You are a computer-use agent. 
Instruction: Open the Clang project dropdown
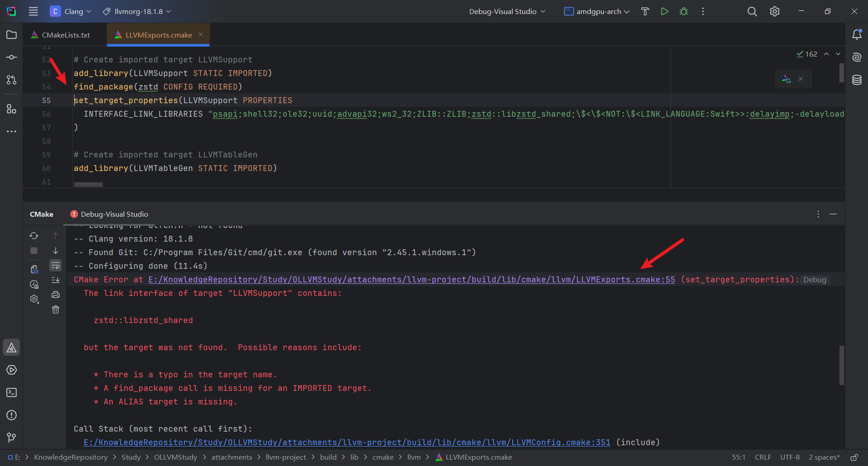(71, 11)
